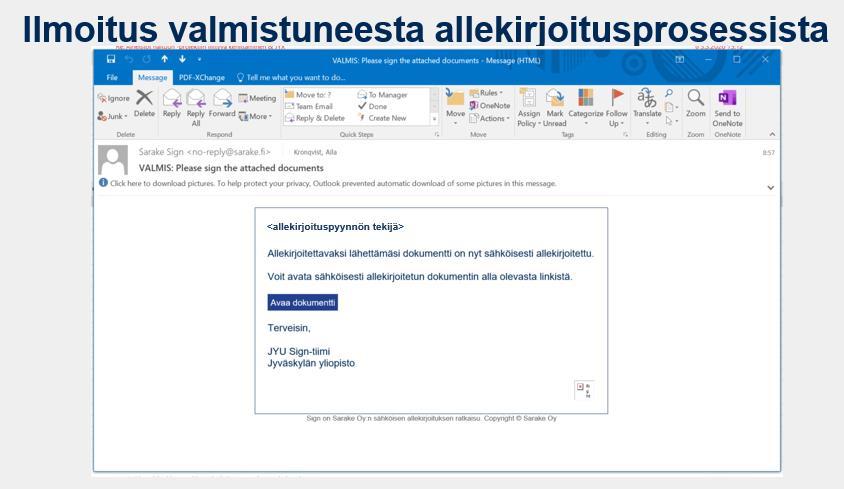Open Assign Policy

tap(529, 108)
